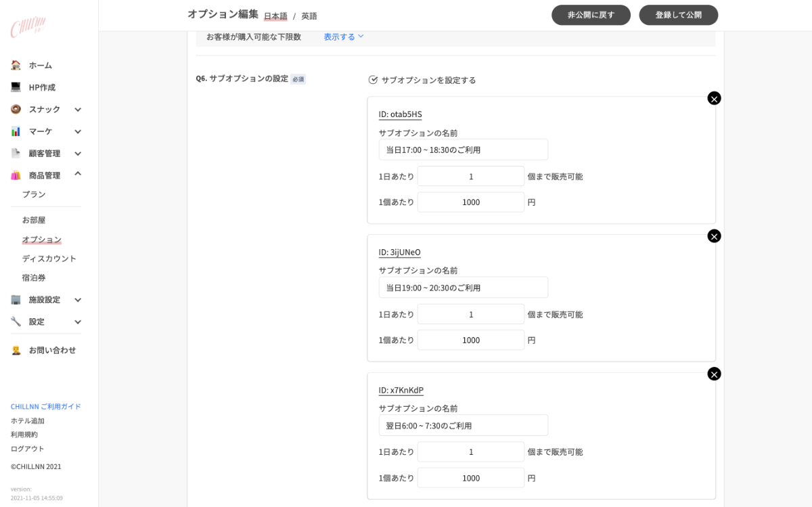Viewport: 812px width, 507px height.
Task: Switch to the 英語 language tab
Action: click(309, 16)
